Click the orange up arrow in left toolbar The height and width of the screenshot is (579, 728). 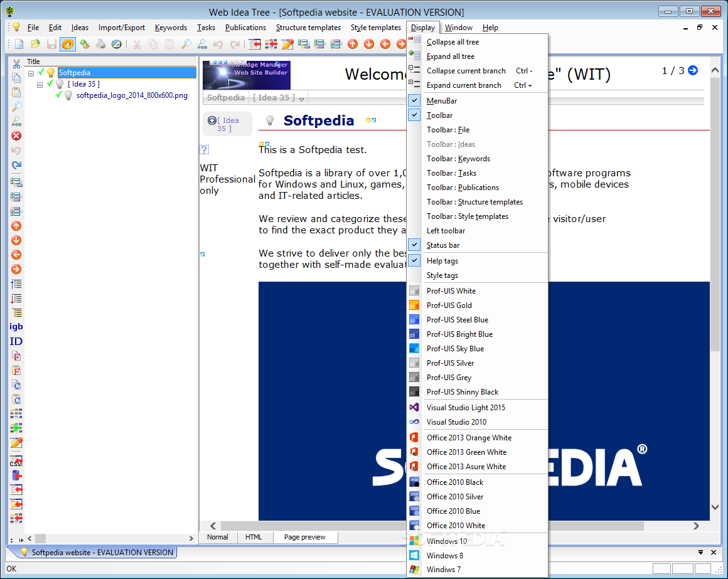tap(16, 226)
